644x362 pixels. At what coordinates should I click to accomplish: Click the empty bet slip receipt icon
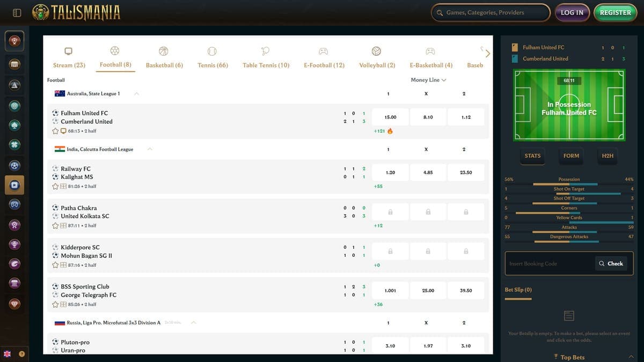pyautogui.click(x=569, y=316)
